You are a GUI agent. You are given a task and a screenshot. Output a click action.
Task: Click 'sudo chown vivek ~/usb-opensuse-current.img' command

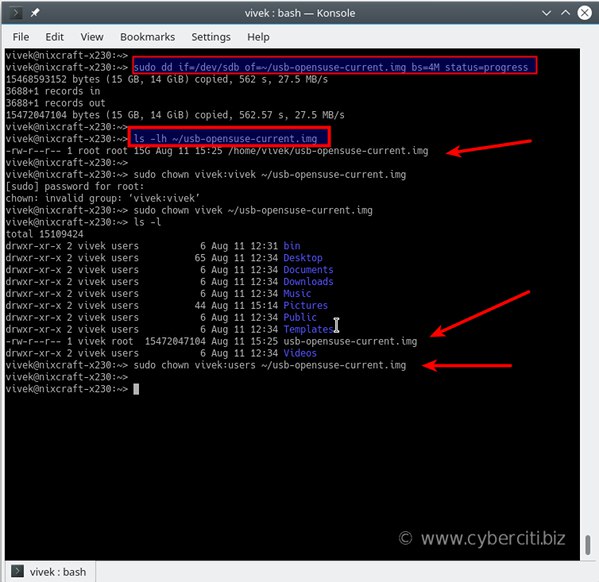(253, 210)
